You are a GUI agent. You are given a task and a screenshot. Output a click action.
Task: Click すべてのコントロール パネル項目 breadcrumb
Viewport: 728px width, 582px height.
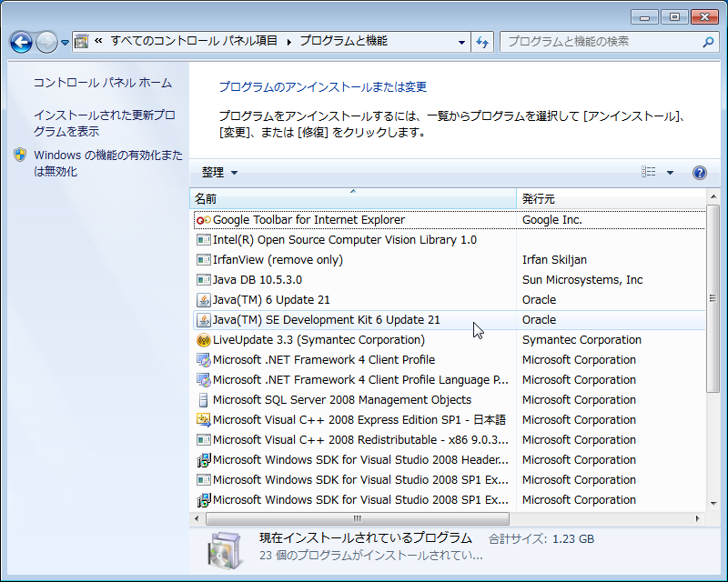[x=194, y=41]
